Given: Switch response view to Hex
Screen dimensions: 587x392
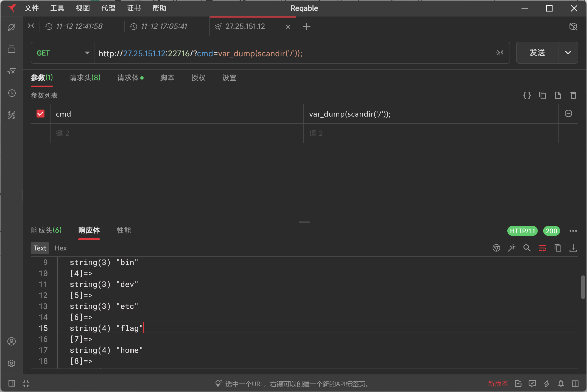Looking at the screenshot, I should tap(60, 248).
